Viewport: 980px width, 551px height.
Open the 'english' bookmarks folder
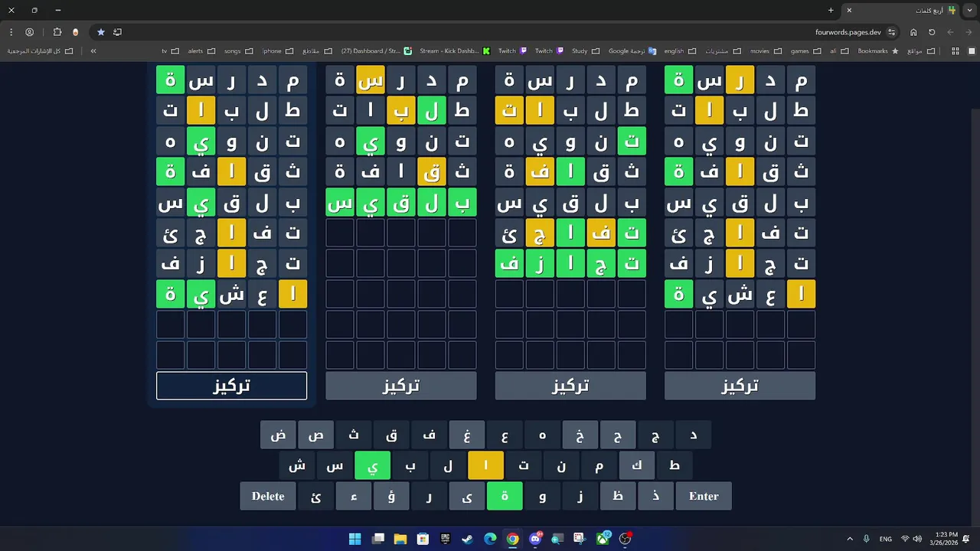680,51
